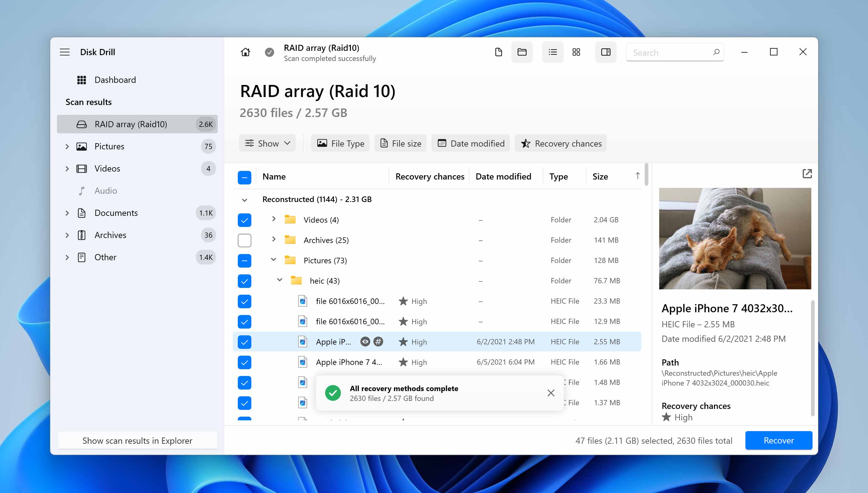Filter by Recovery chances

tap(561, 143)
